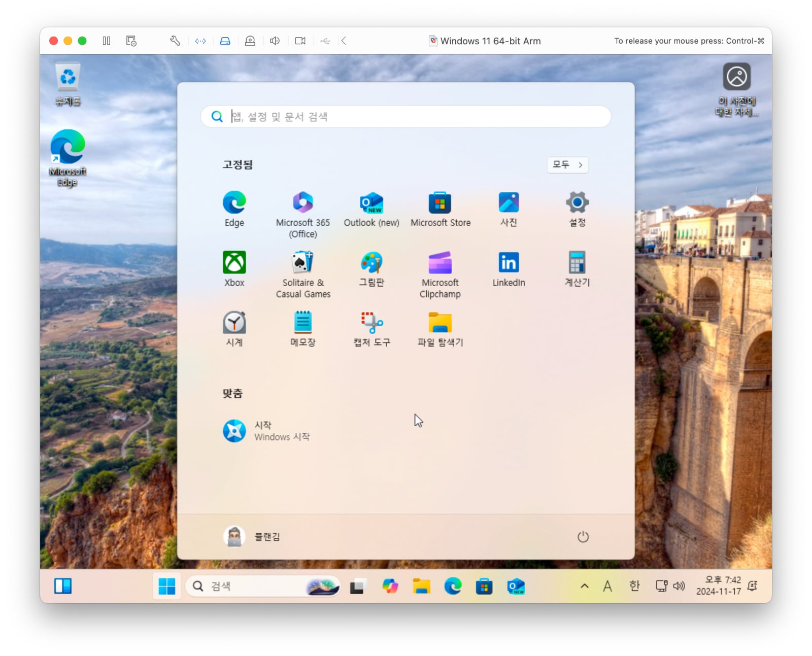812x656 pixels.
Task: Open 휴지통 recycle bin on desktop
Action: (68, 85)
